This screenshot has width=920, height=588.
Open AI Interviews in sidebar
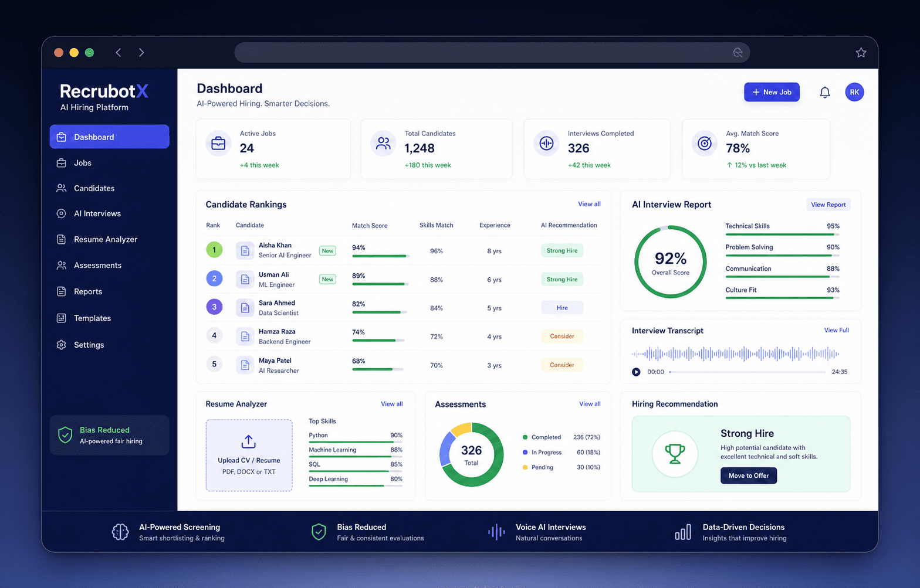coord(109,213)
